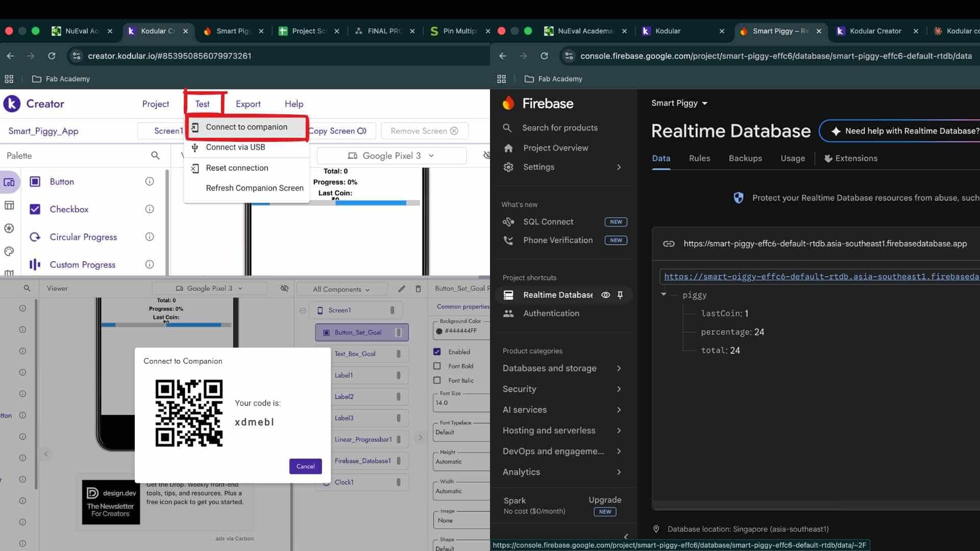Check the Font Bold checkbox
The image size is (980, 551).
437,366
